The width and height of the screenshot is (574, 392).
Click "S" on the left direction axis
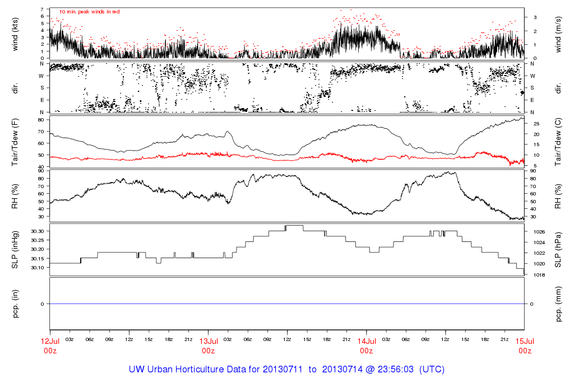click(42, 88)
